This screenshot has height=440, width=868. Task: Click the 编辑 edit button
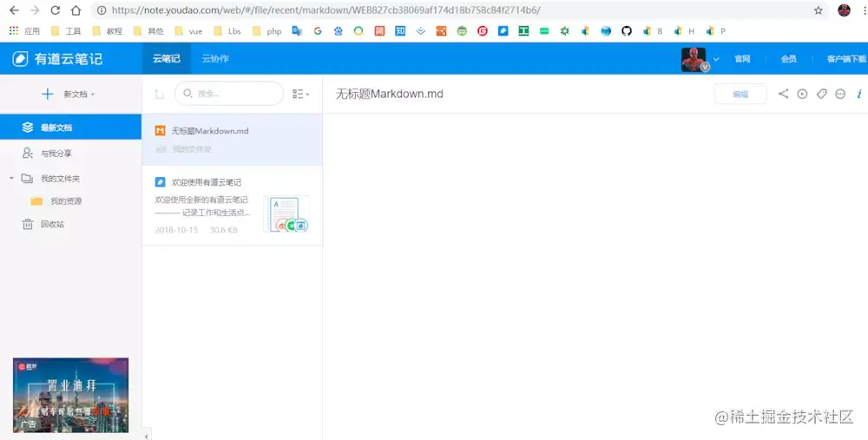[x=740, y=94]
